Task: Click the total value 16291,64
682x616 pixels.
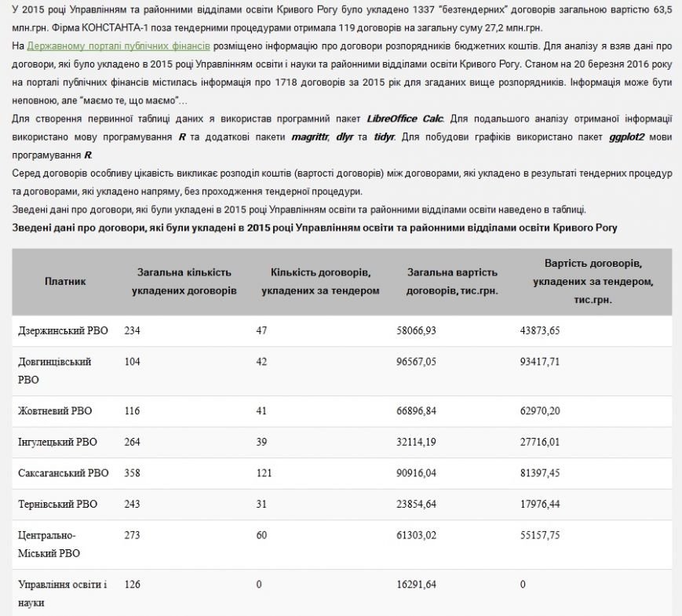Action: tap(416, 585)
